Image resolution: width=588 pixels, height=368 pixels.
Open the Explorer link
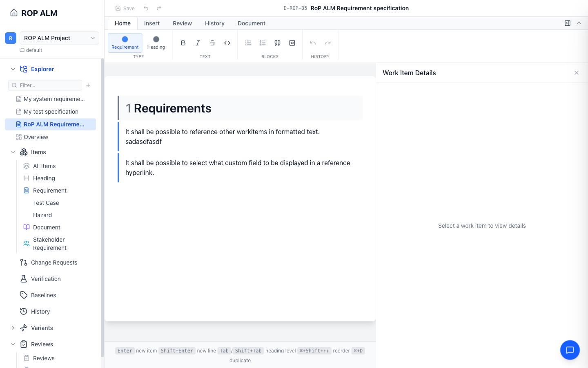tap(42, 69)
